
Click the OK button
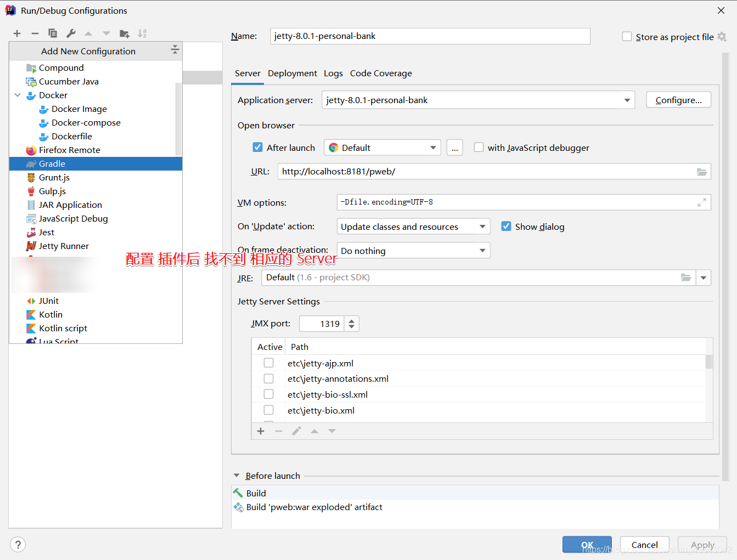click(587, 545)
